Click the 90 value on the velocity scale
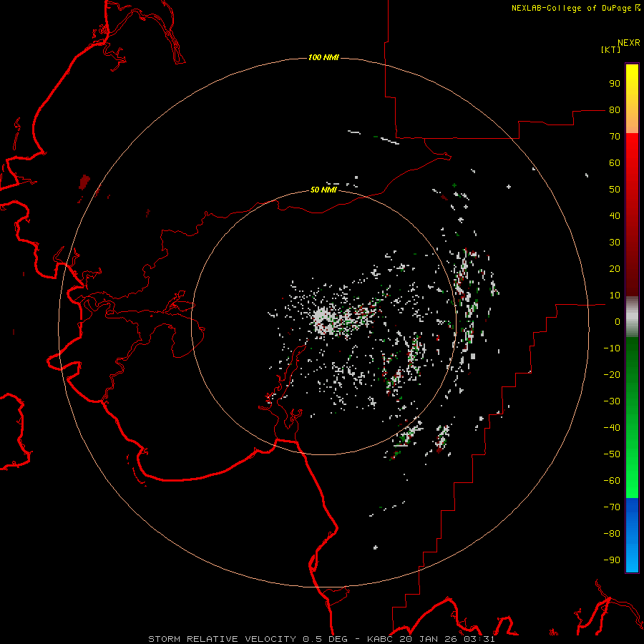The image size is (644, 644). [615, 84]
